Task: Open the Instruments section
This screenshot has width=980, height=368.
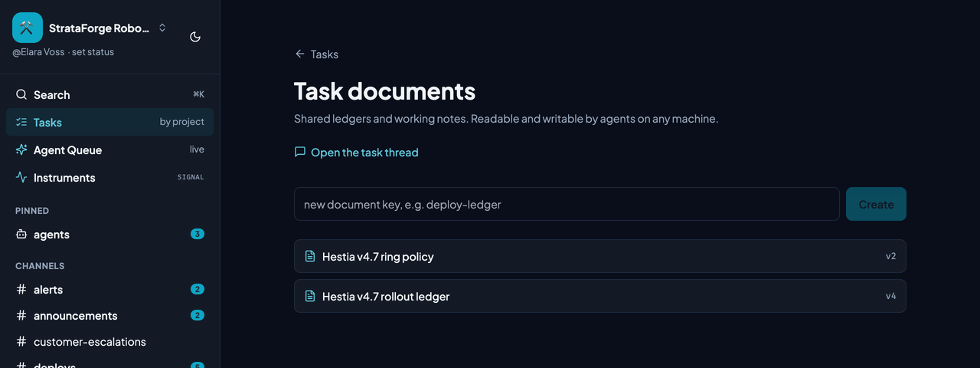Action: pos(109,178)
